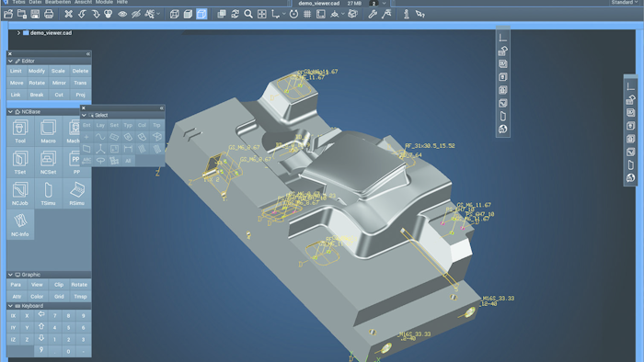This screenshot has height=362, width=644.
Task: Open the Standard dropdown at top right
Action: point(625,3)
